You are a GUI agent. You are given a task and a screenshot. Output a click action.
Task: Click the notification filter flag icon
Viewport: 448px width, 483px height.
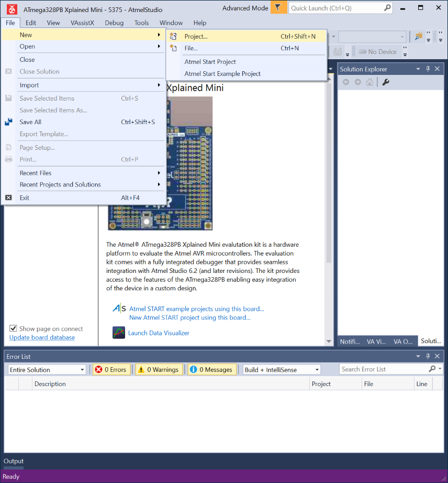278,8
